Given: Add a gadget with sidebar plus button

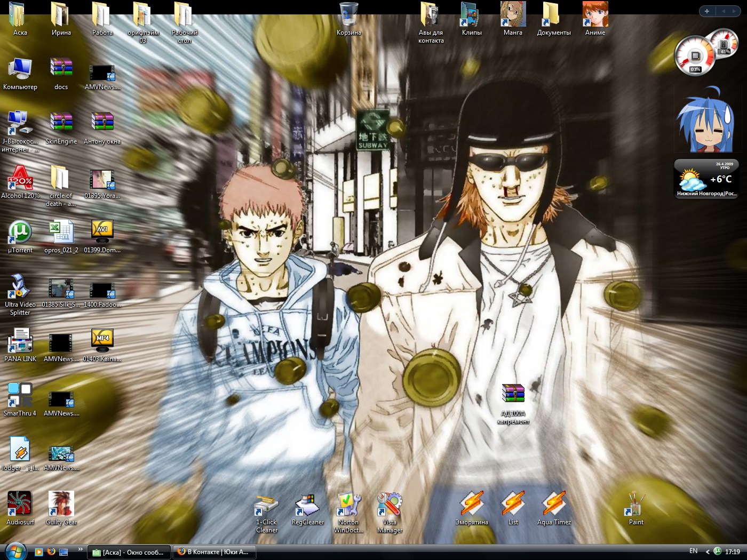Looking at the screenshot, I should tap(707, 11).
